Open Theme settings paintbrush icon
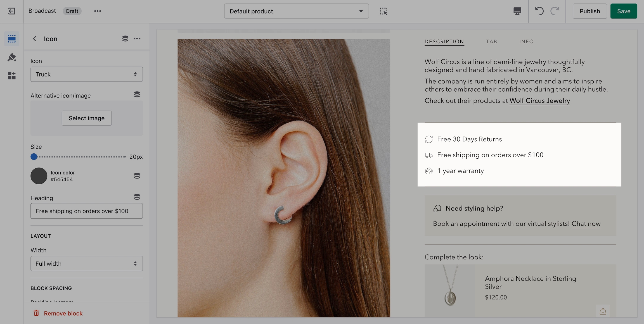 click(x=11, y=57)
